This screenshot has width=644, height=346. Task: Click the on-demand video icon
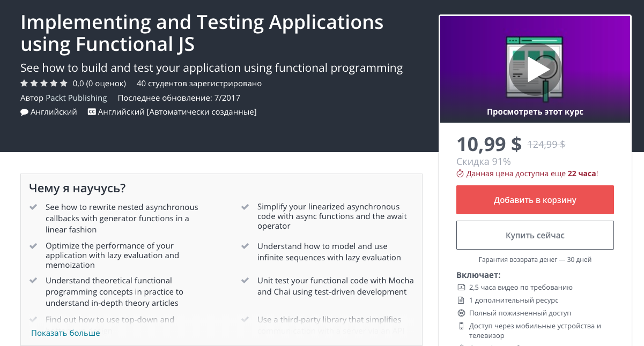click(461, 288)
